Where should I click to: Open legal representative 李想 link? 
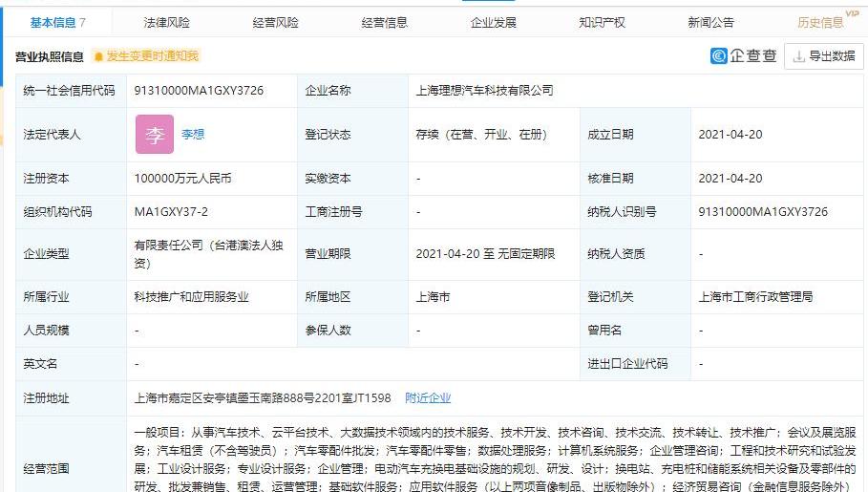click(193, 134)
